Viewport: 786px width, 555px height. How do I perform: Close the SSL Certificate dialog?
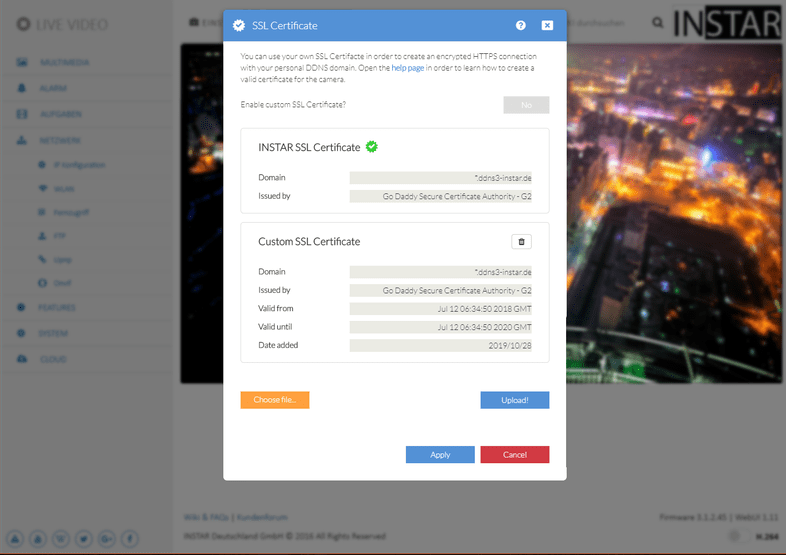pos(547,25)
